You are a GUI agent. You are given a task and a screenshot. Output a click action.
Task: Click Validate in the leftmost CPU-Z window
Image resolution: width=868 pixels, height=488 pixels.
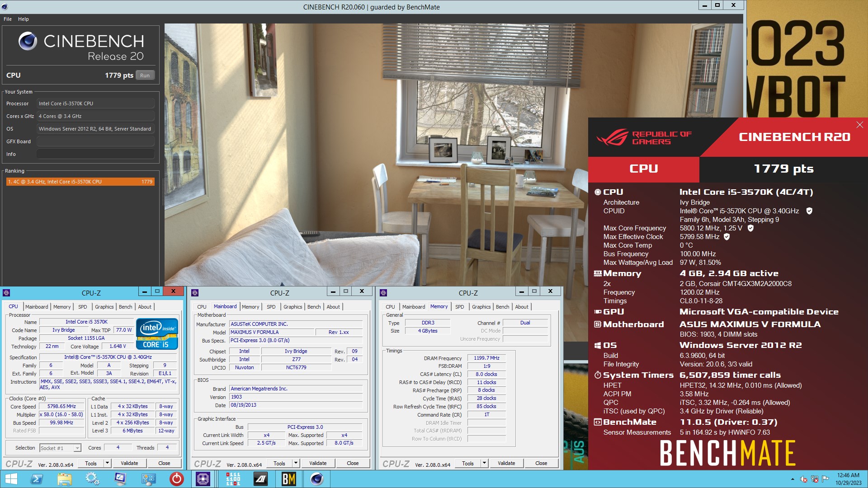coord(129,463)
